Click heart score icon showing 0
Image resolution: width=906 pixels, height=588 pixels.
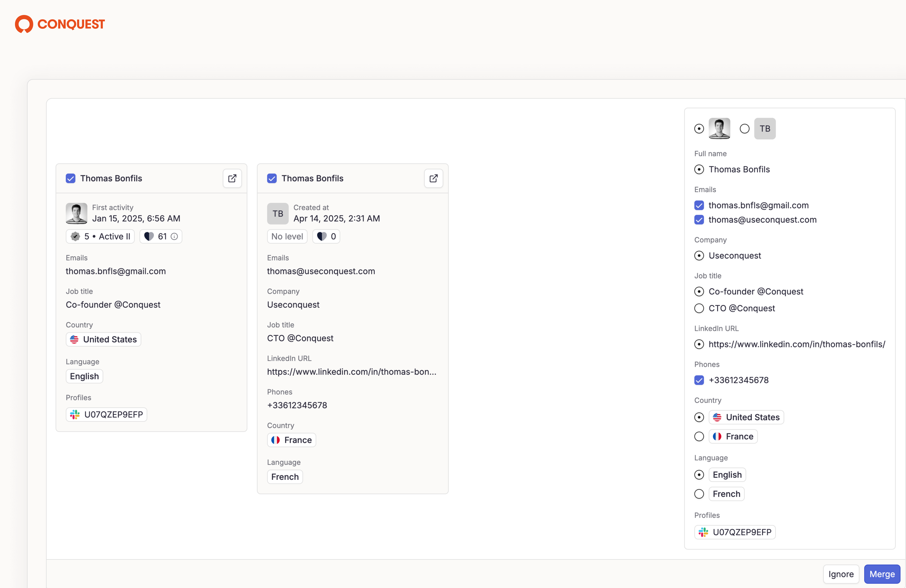tap(322, 237)
